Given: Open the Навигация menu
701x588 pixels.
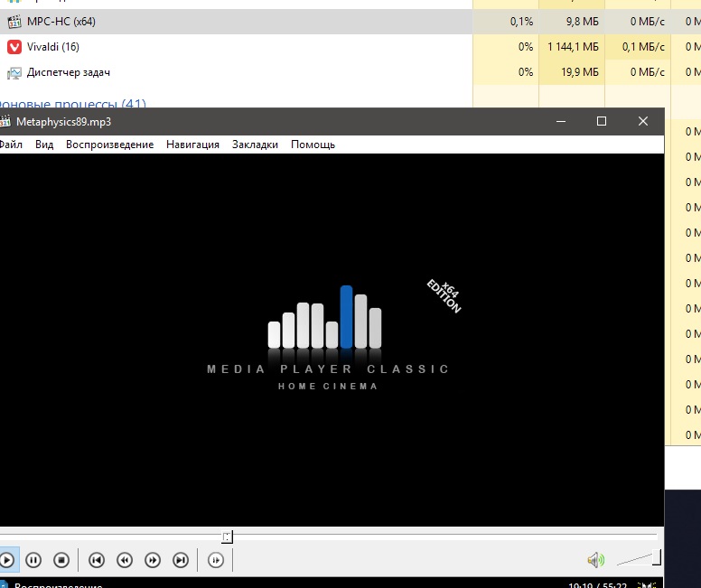Looking at the screenshot, I should click(192, 145).
